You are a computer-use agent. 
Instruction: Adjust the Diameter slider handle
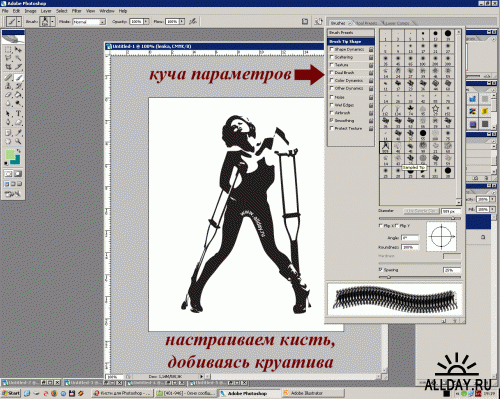(x=453, y=218)
